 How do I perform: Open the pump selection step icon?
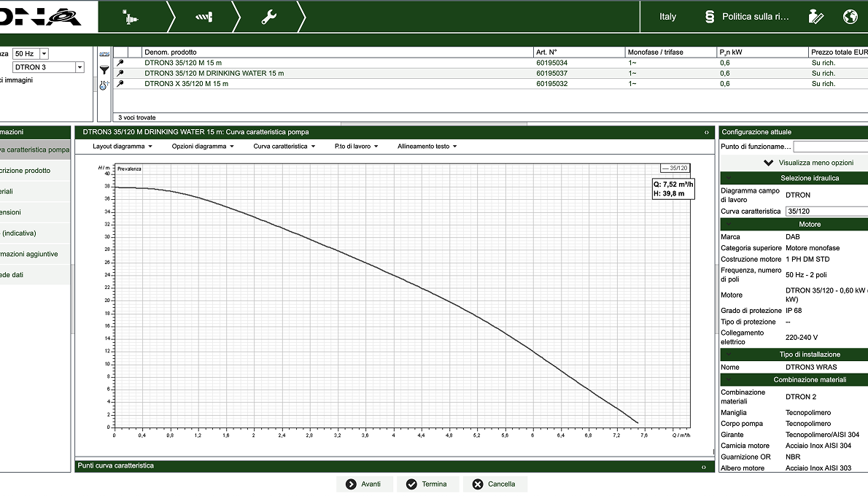130,18
